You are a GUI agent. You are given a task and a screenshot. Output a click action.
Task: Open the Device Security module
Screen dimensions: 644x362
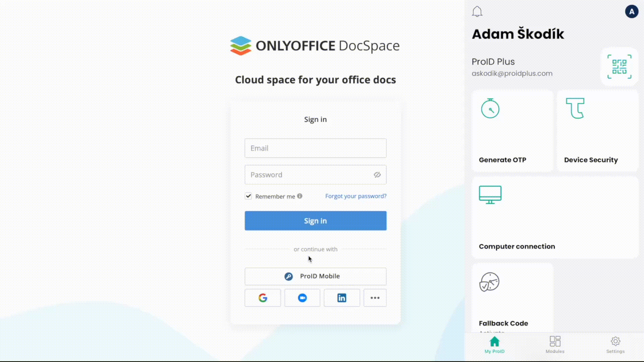coord(597,131)
